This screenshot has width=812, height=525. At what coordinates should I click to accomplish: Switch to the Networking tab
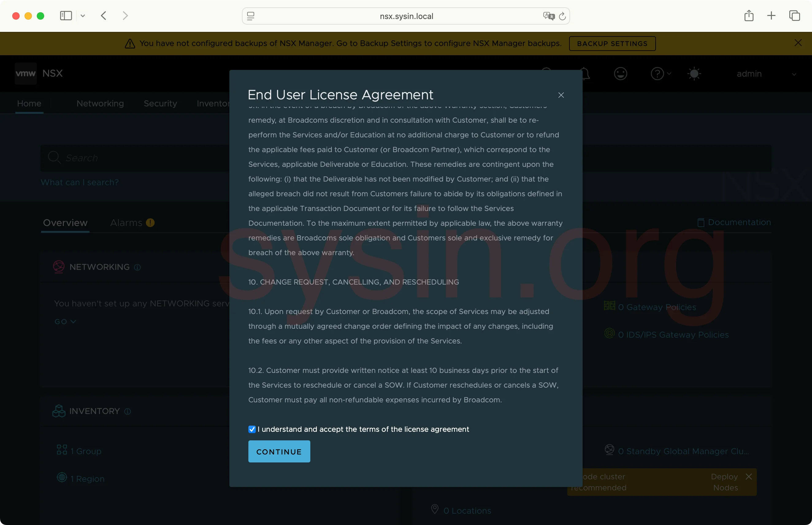coord(100,103)
